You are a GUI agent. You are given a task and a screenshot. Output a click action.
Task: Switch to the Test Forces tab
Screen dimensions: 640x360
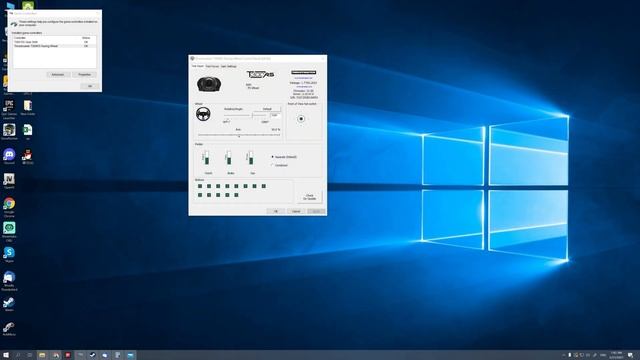[x=212, y=66]
